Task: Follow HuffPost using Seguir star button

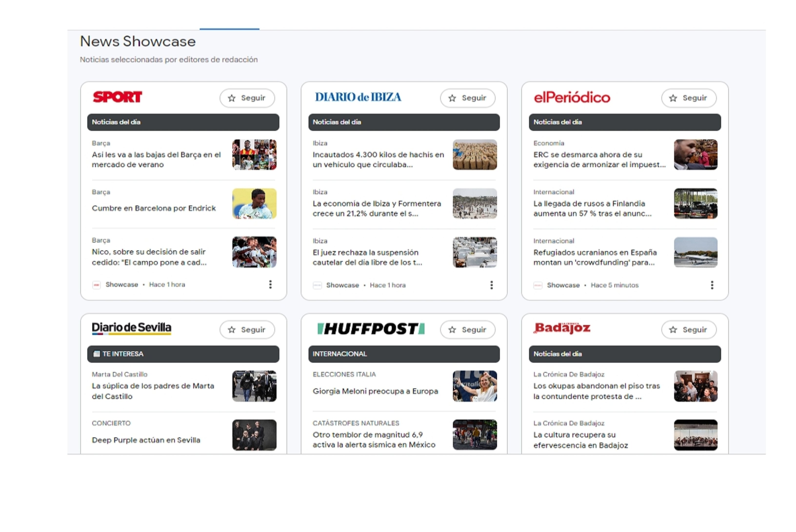Action: pos(468,330)
